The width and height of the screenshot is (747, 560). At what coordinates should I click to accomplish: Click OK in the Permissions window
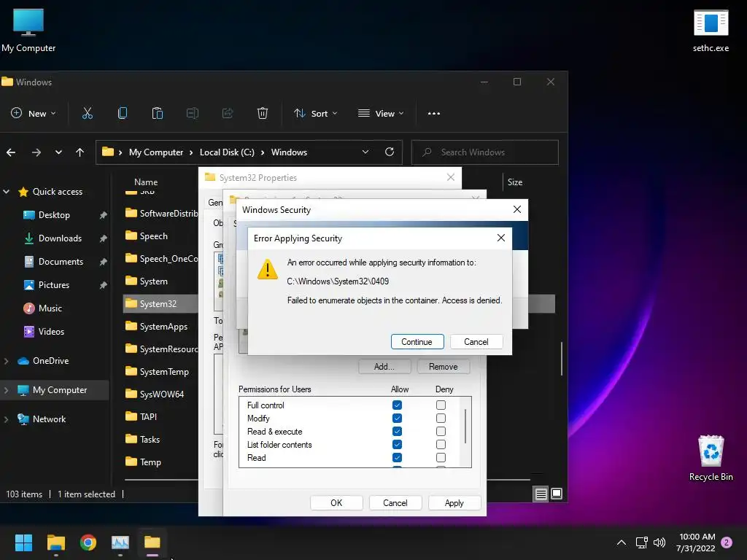[x=336, y=502]
